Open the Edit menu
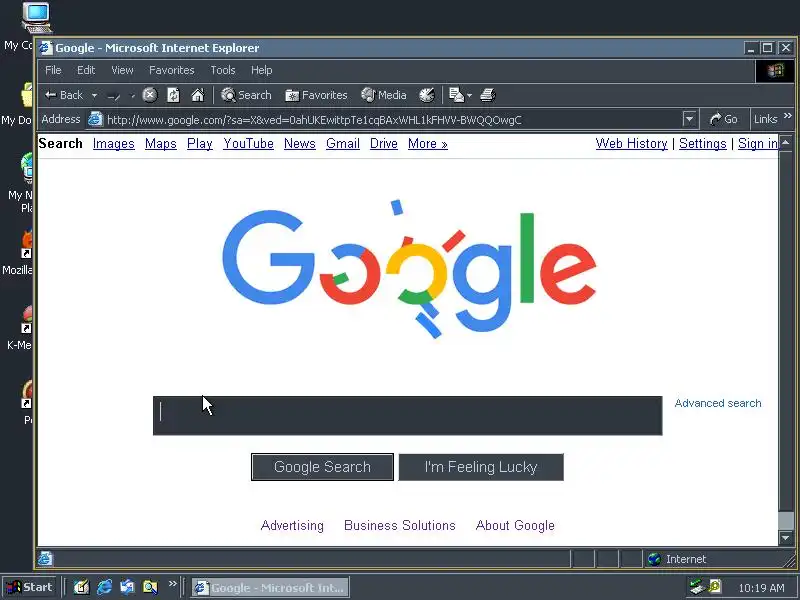800x600 pixels. click(x=86, y=70)
